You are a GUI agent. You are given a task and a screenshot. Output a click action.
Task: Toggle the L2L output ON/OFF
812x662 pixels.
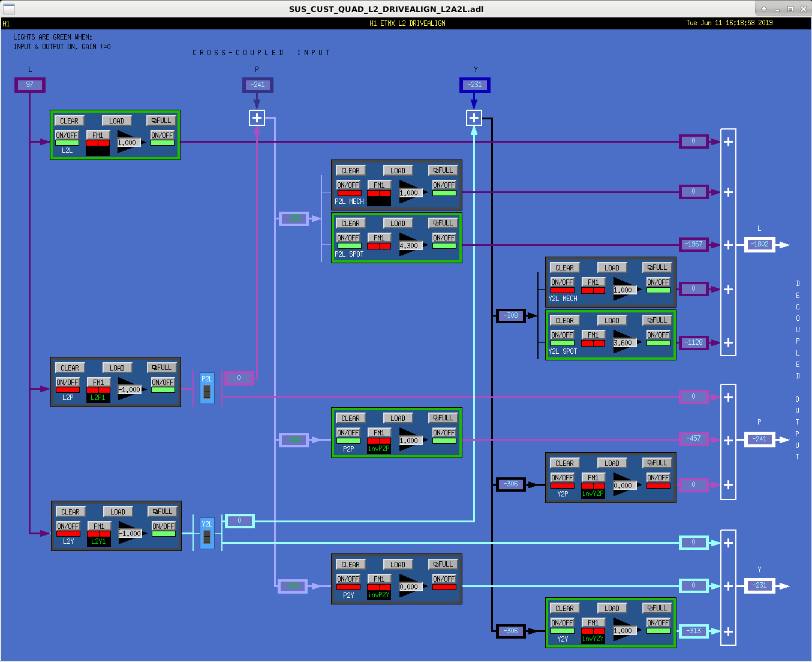click(162, 136)
